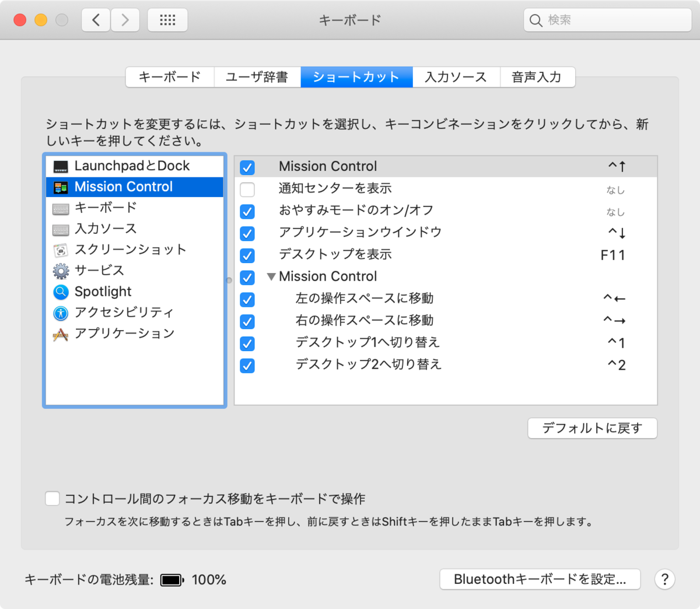Image resolution: width=700 pixels, height=609 pixels.
Task: Check コントロール間のフォーカス移動をキーボードで操作
Action: click(x=52, y=498)
